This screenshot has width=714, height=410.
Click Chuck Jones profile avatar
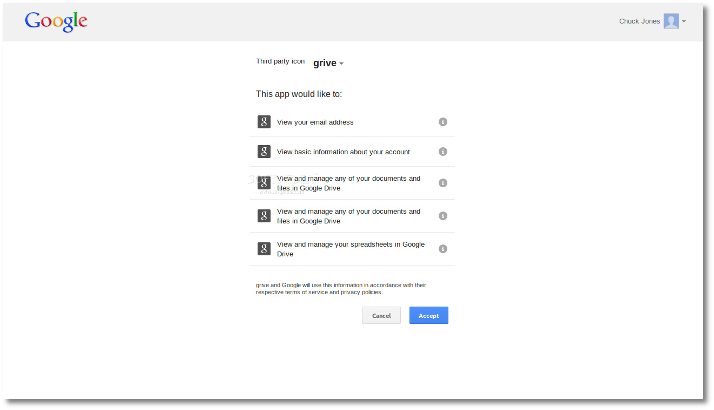[671, 21]
